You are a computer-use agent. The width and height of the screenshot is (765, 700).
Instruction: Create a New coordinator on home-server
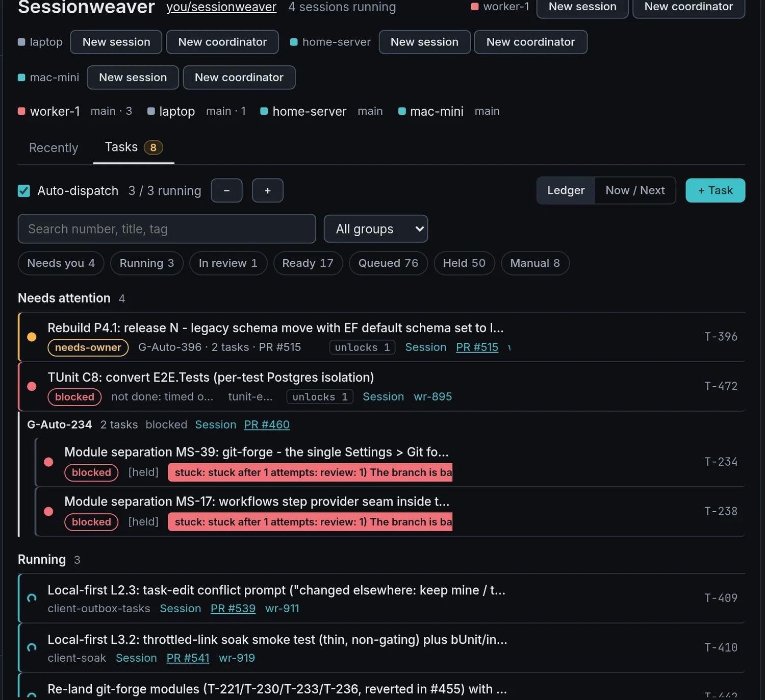530,42
